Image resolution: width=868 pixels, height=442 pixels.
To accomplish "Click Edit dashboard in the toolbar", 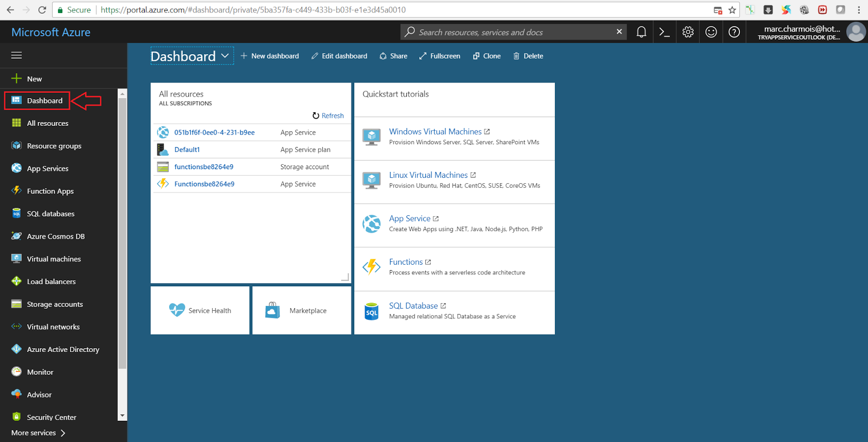I will coord(339,56).
